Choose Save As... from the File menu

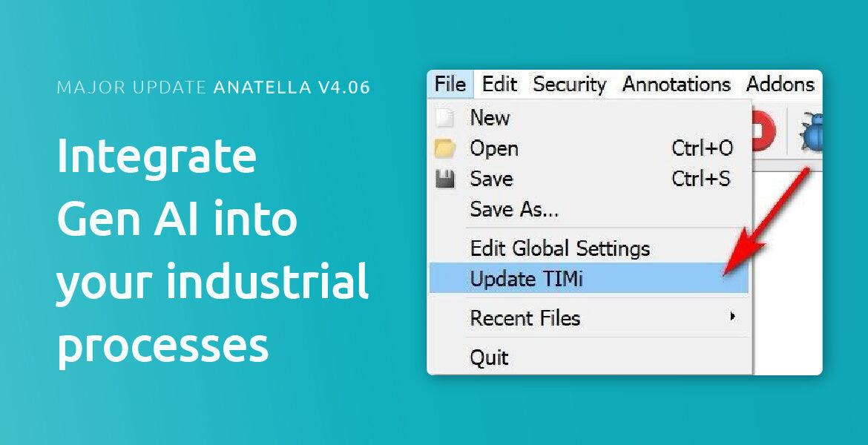click(514, 210)
